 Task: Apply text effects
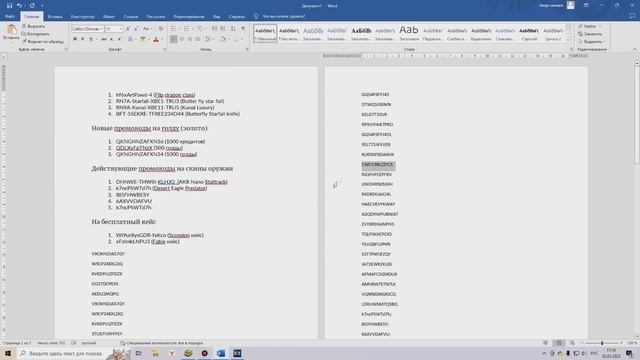click(131, 39)
